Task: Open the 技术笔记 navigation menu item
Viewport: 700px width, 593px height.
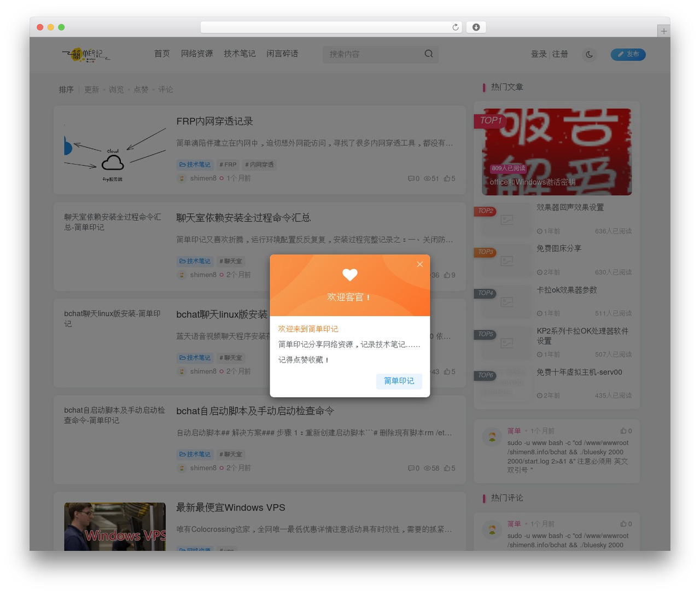Action: tap(240, 54)
